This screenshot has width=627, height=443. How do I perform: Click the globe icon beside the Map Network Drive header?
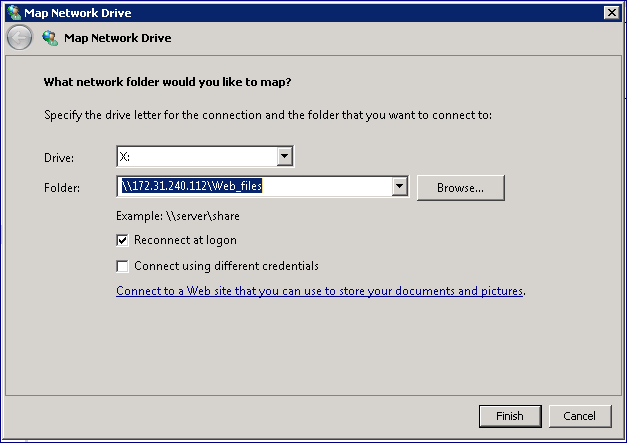pos(50,38)
